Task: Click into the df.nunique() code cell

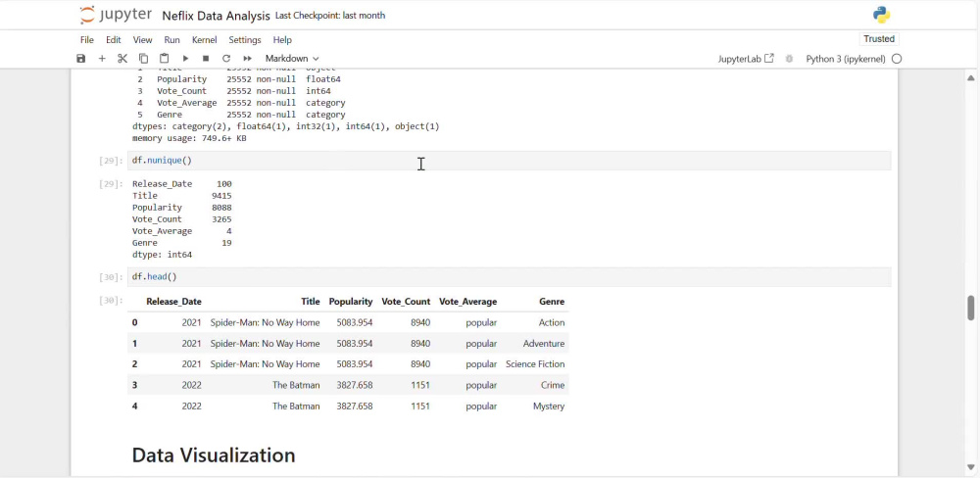Action: click(509, 161)
